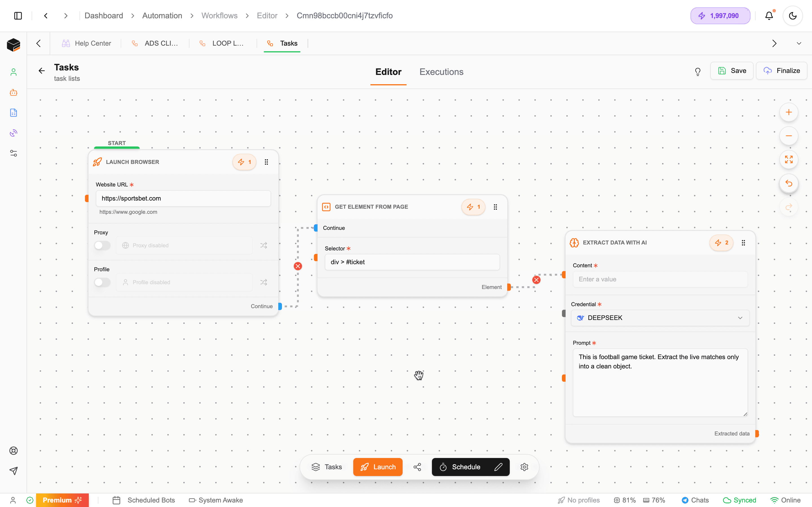Switch to the Executions tab
The height and width of the screenshot is (507, 812).
click(x=441, y=72)
